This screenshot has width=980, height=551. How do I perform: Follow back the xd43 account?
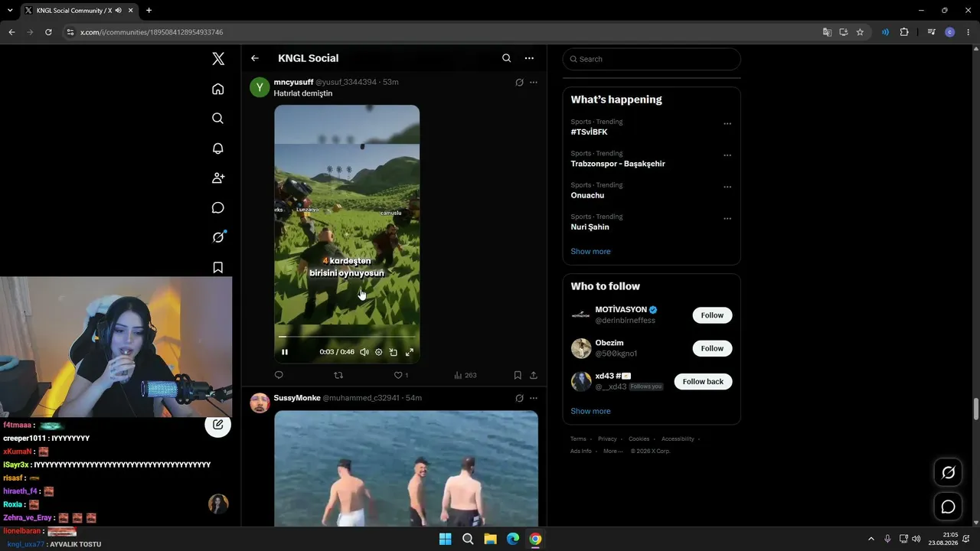703,381
